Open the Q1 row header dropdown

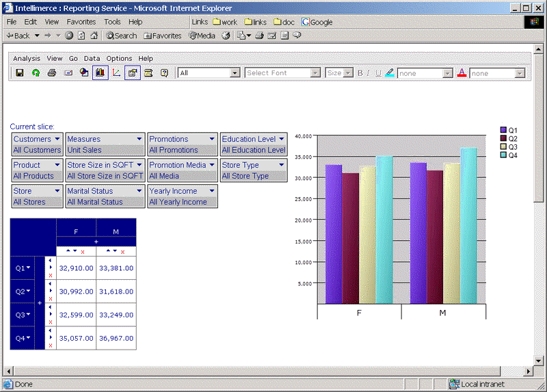tap(28, 267)
